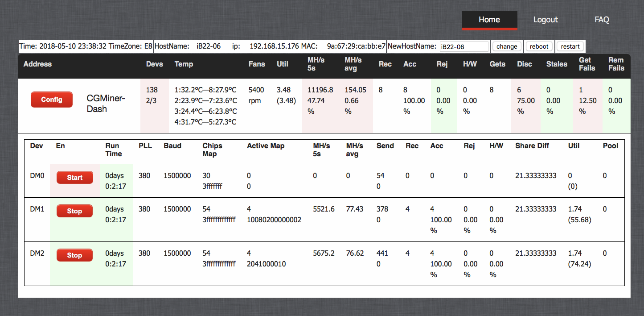Click the 5400 rpm fan value
644x316 pixels.
(256, 95)
